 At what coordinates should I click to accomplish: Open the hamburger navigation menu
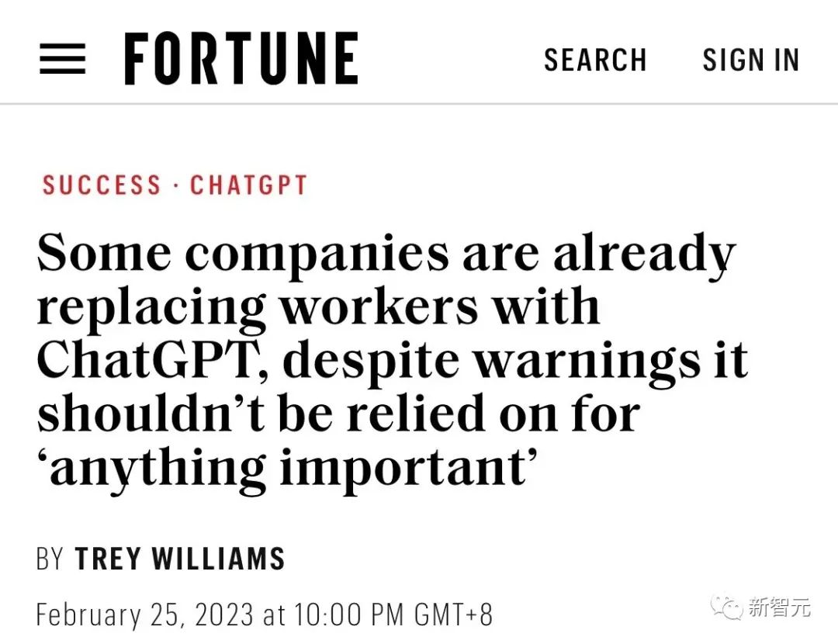pos(62,59)
